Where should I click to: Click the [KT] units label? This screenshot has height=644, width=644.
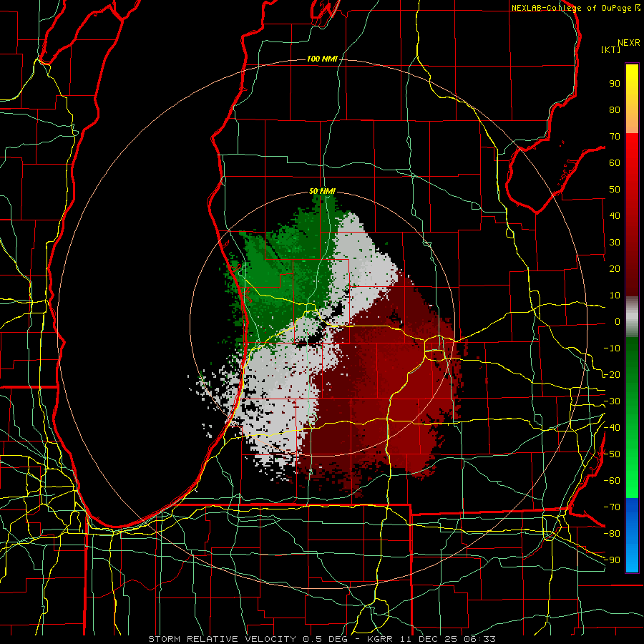[x=611, y=49]
